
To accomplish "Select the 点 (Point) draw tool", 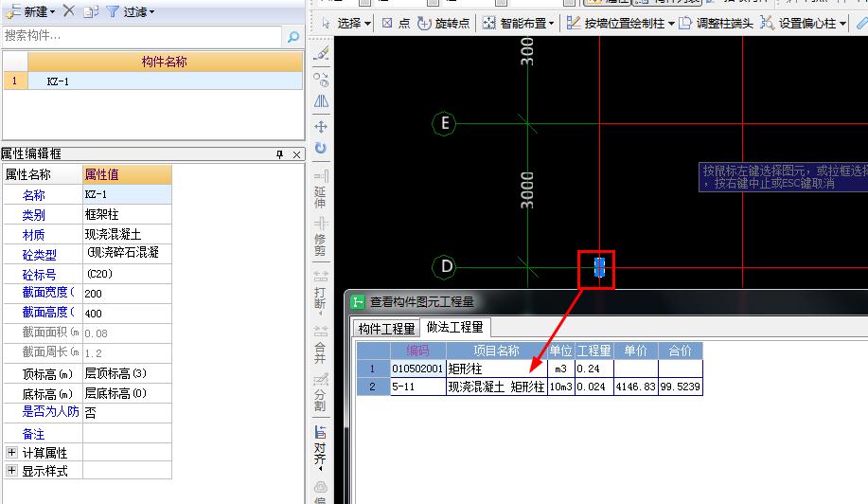I will [x=396, y=24].
